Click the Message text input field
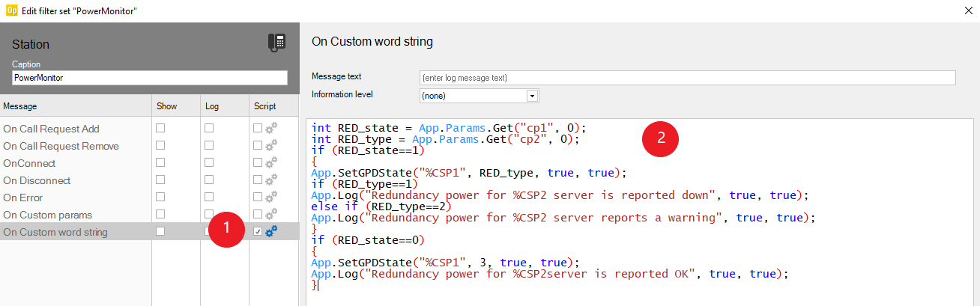 pos(686,78)
